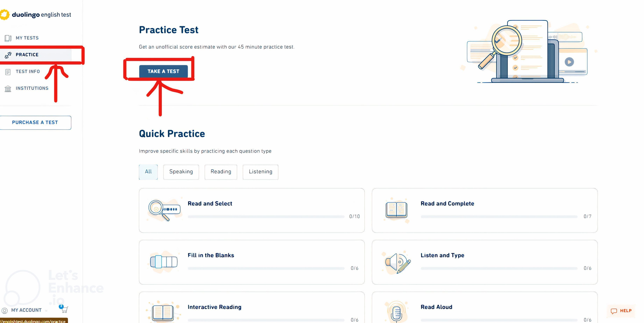Click the My Account profile icon
Viewport: 644px width, 323px height.
point(5,311)
